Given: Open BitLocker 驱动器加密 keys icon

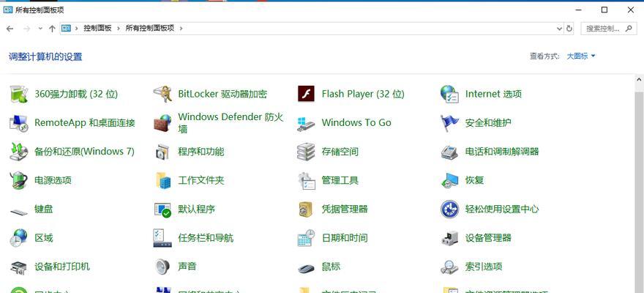Looking at the screenshot, I should tap(162, 94).
